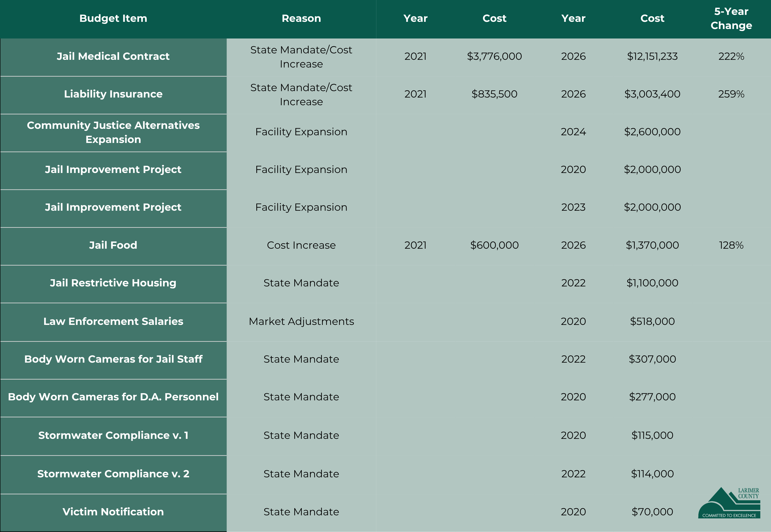Click the Jail Restrictive Housing label
This screenshot has height=532, width=771.
113,283
